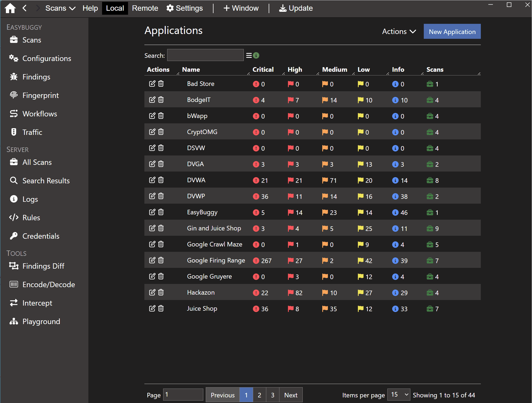This screenshot has height=403, width=532.
Task: Click the back arrow in top bar
Action: (x=25, y=8)
